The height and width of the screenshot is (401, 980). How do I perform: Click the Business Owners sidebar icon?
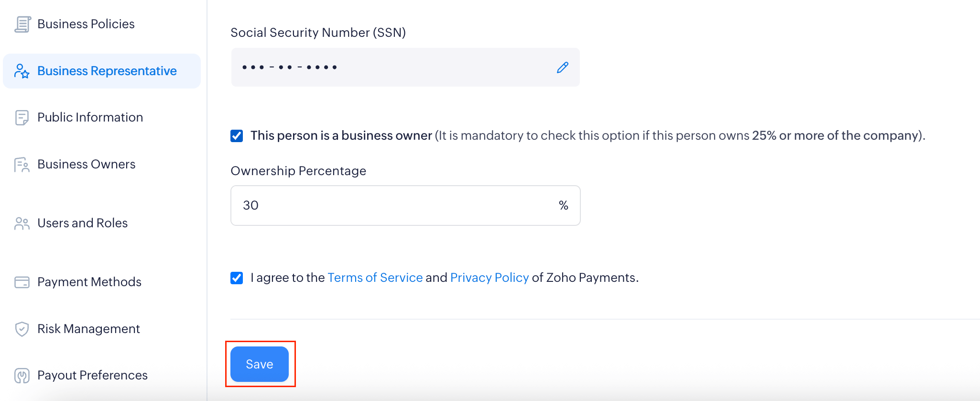coord(22,165)
